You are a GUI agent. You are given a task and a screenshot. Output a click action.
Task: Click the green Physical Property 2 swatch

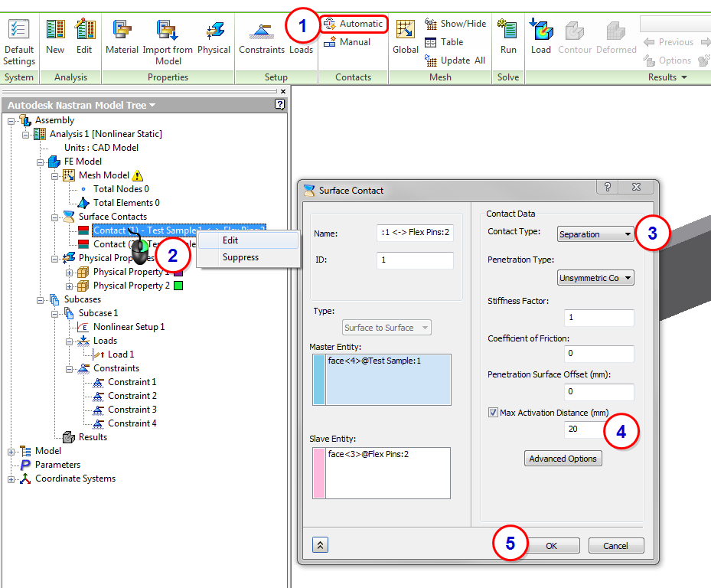click(178, 286)
